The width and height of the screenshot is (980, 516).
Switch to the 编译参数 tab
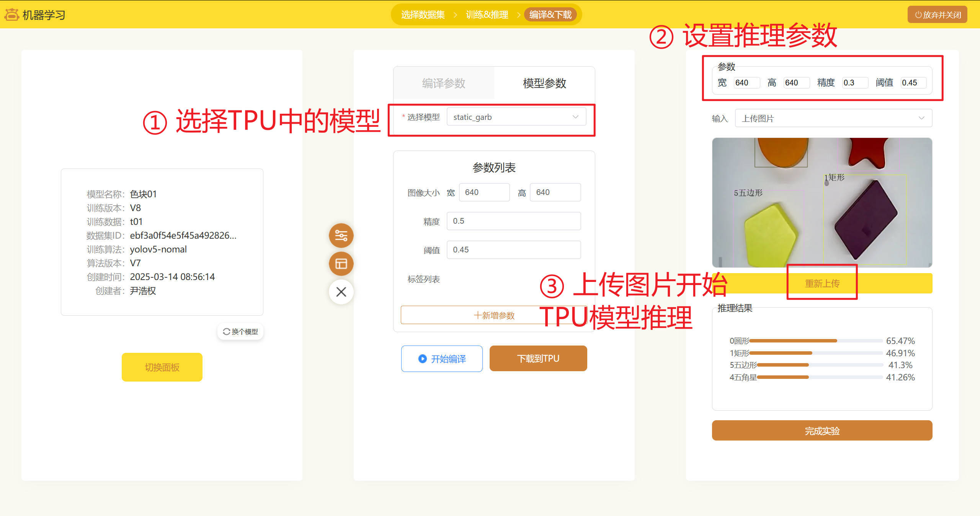click(443, 83)
